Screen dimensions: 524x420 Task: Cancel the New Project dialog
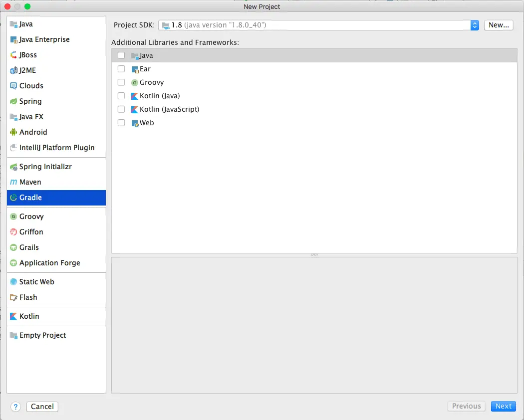(42, 407)
